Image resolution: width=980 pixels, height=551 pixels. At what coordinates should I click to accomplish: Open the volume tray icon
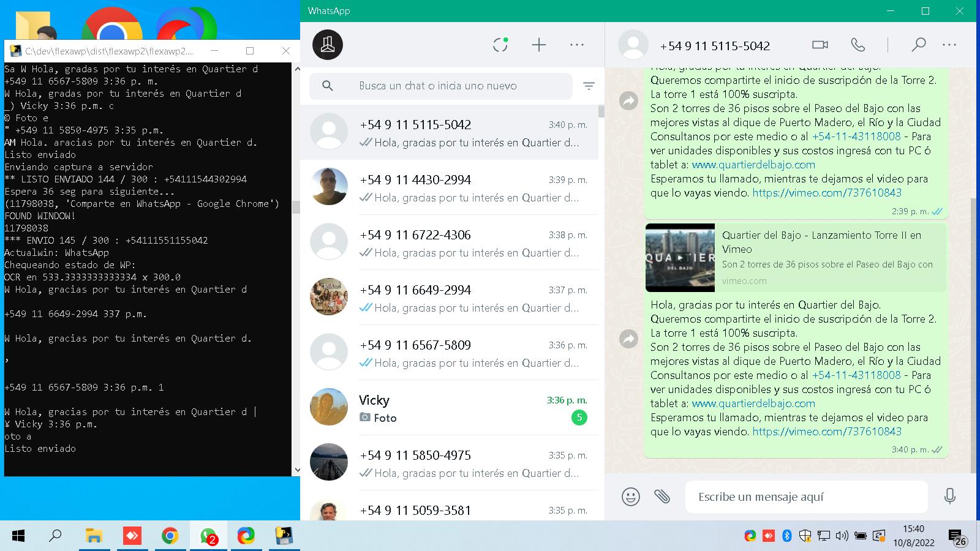tap(842, 536)
